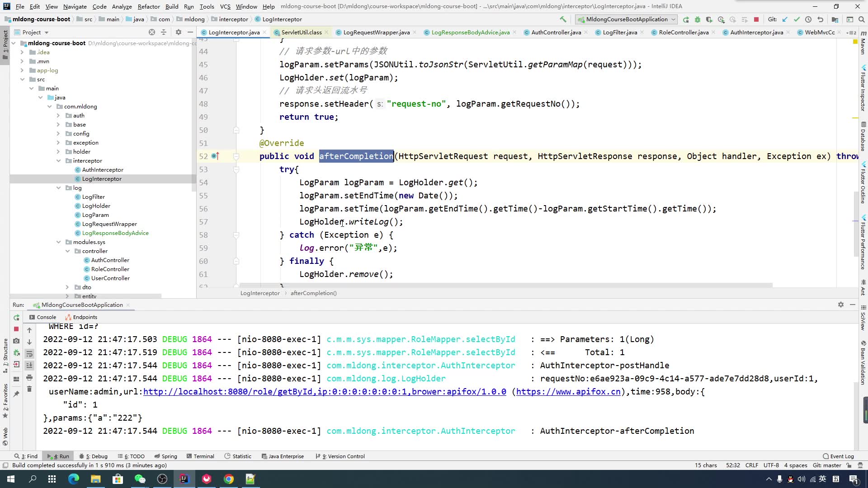Open the MldongCourseBootApplication run configuration dropdown
868x488 pixels.
click(x=626, y=19)
